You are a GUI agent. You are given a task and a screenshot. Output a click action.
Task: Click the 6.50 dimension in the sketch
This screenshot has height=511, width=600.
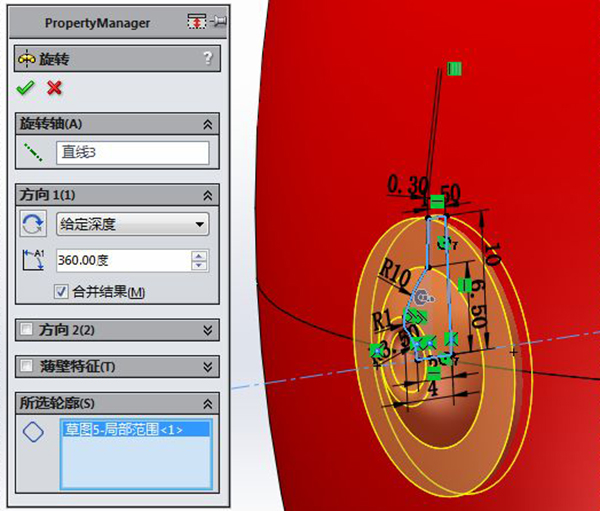[x=478, y=304]
